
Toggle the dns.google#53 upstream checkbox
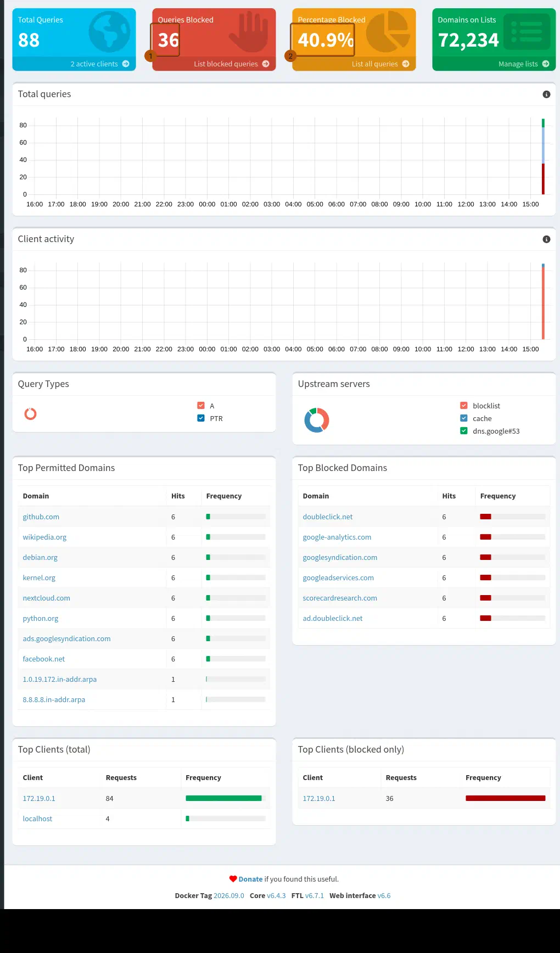464,431
